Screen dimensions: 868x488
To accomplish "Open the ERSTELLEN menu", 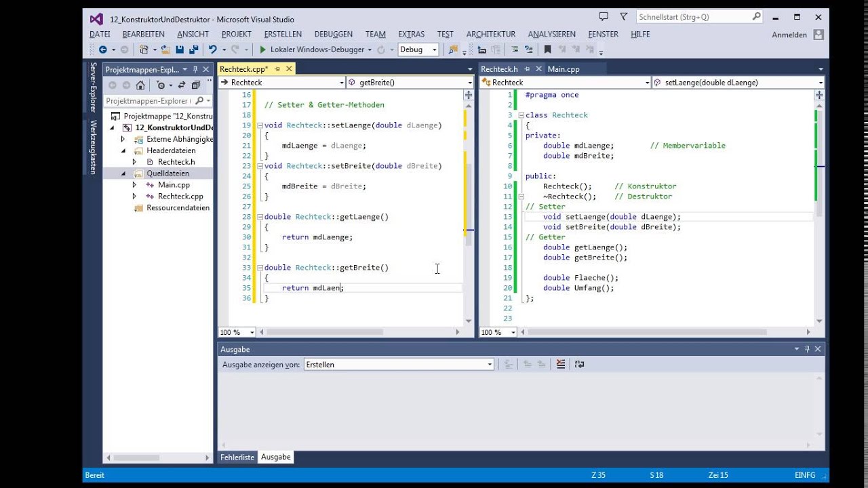I will pos(283,34).
